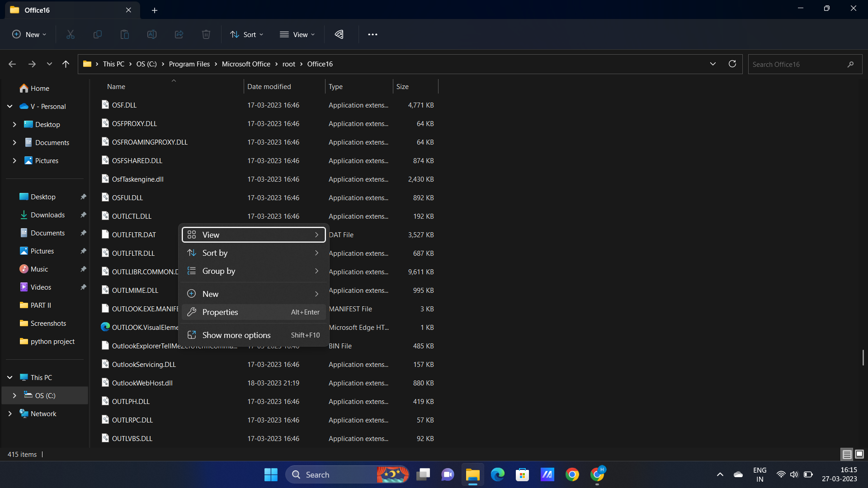Open Task View on taskbar
Image resolution: width=868 pixels, height=488 pixels.
coord(423,474)
